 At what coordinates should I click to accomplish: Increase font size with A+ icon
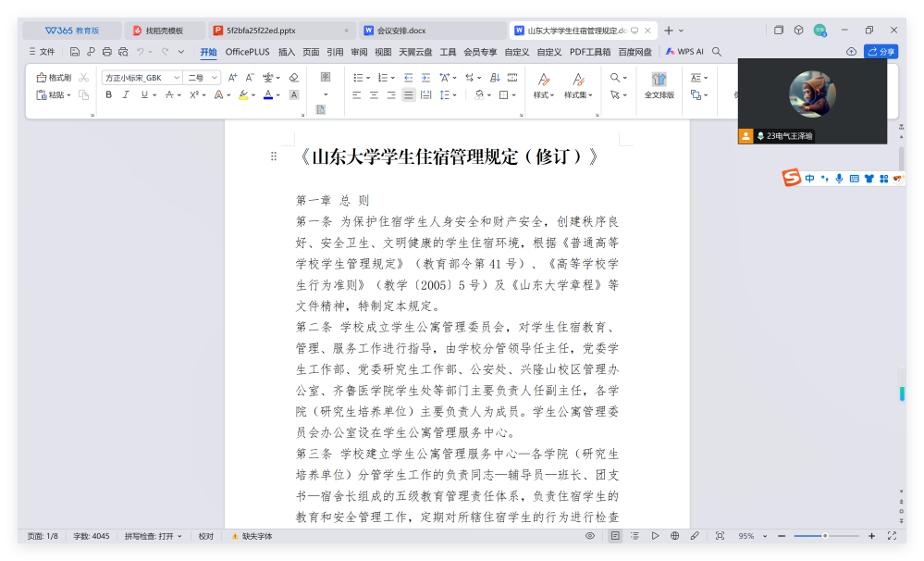click(232, 77)
